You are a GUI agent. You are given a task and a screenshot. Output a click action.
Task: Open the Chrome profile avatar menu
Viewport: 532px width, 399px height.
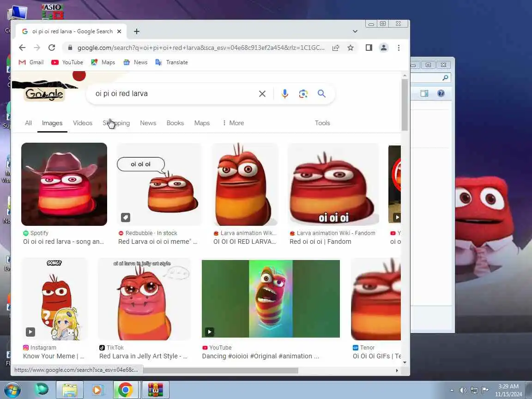click(384, 48)
